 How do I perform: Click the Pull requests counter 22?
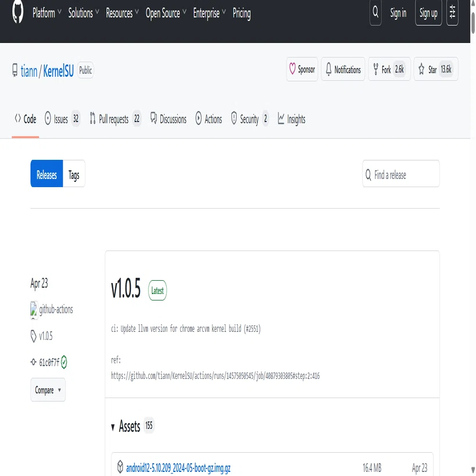click(137, 119)
